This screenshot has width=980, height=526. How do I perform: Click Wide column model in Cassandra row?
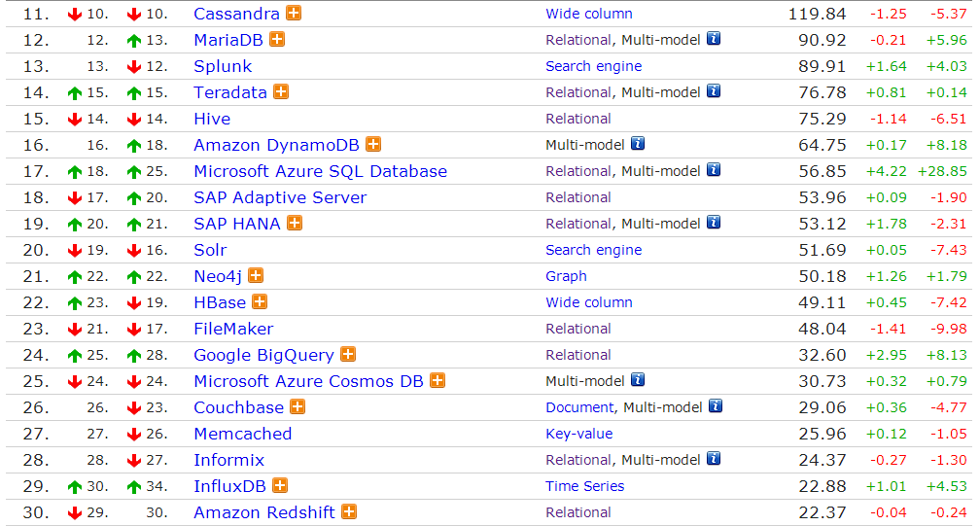point(589,14)
